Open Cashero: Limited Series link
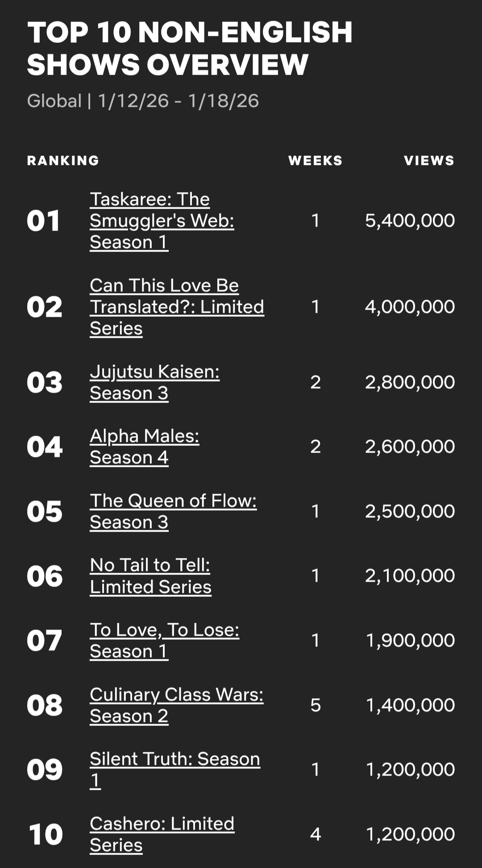Image resolution: width=482 pixels, height=868 pixels. click(x=162, y=834)
